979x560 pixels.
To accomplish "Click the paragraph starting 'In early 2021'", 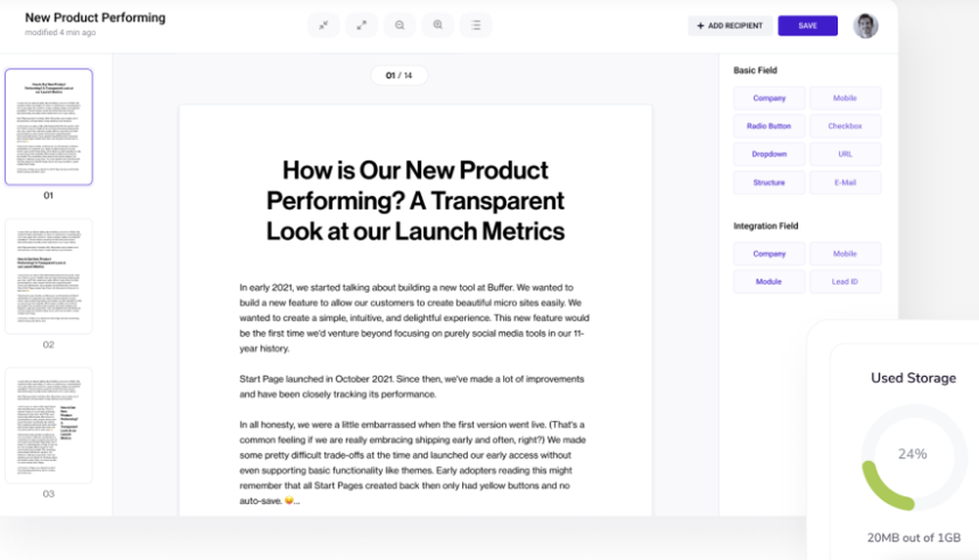I will (x=414, y=318).
